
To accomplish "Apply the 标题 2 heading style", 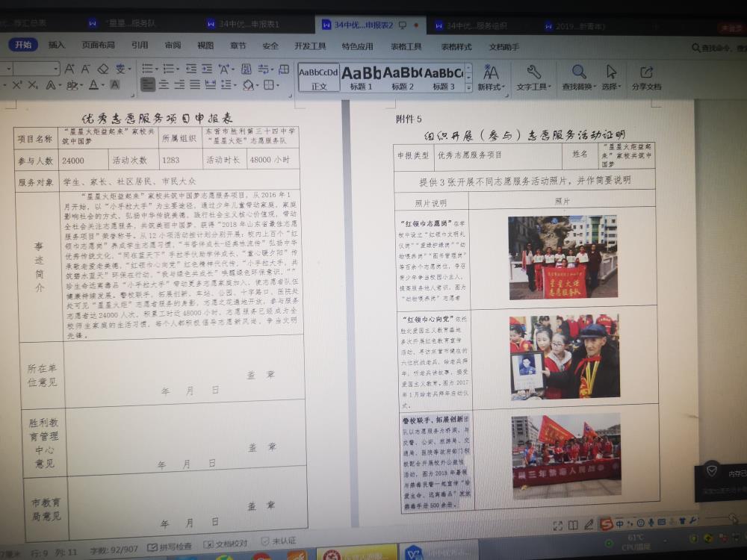I will click(x=403, y=78).
